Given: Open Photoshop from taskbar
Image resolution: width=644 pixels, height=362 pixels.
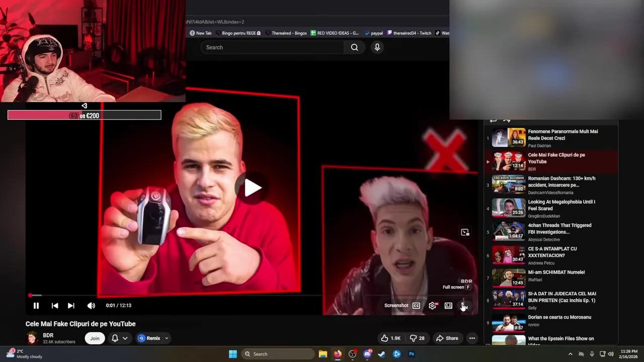Looking at the screenshot, I should pos(412,354).
